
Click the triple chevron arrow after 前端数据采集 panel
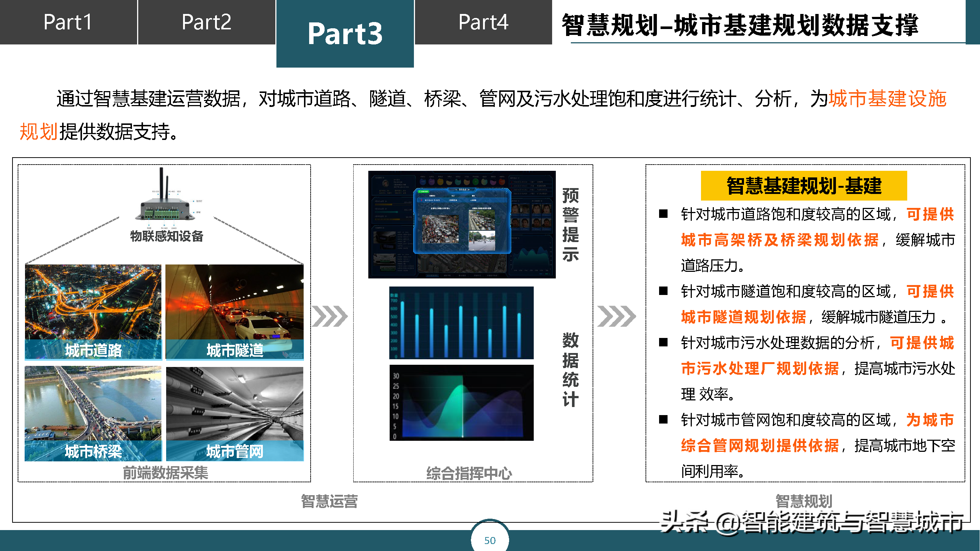tap(329, 316)
